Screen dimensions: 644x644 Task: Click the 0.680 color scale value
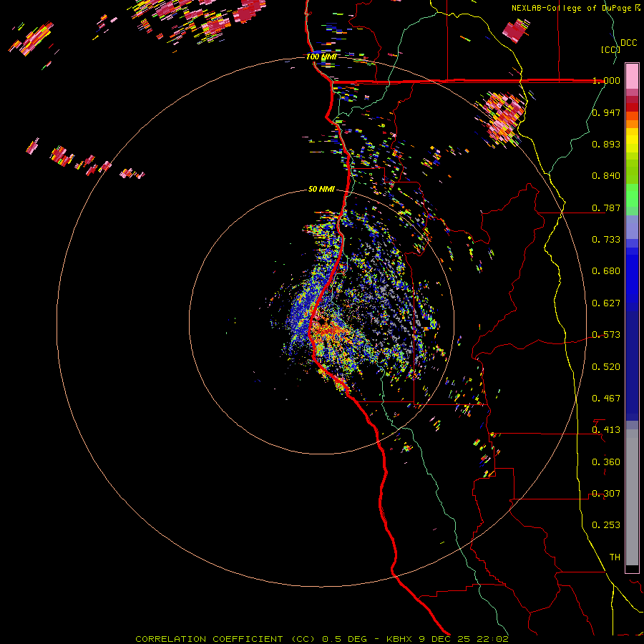606,271
